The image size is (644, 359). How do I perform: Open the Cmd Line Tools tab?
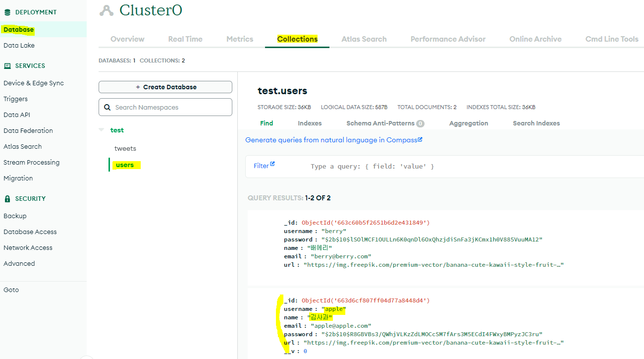612,39
